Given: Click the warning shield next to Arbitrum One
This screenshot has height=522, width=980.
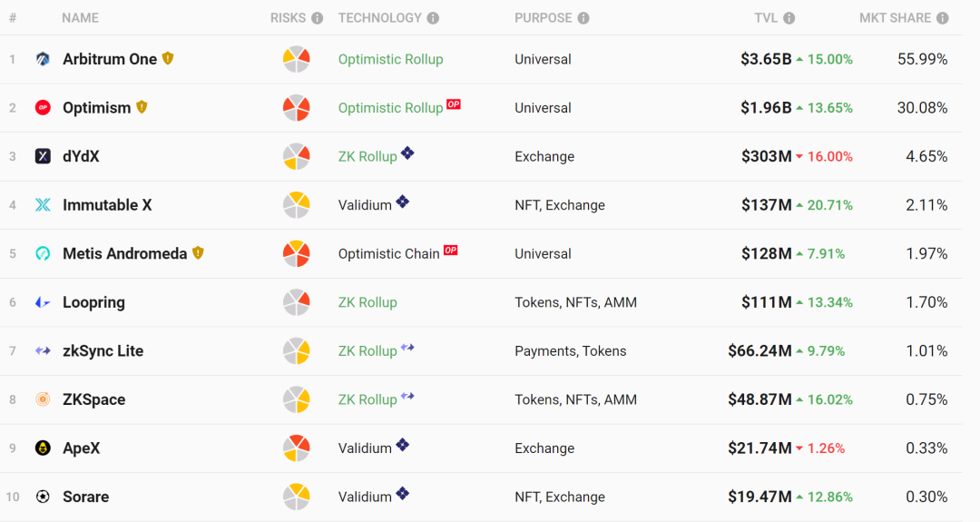Looking at the screenshot, I should point(168,59).
